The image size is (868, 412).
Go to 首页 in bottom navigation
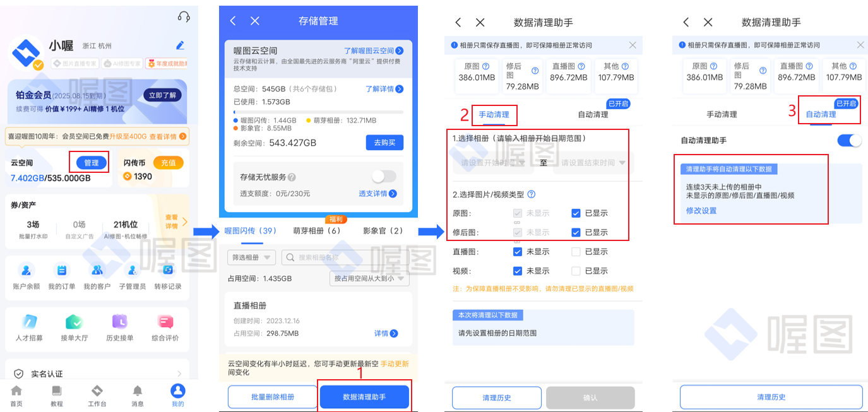click(16, 395)
